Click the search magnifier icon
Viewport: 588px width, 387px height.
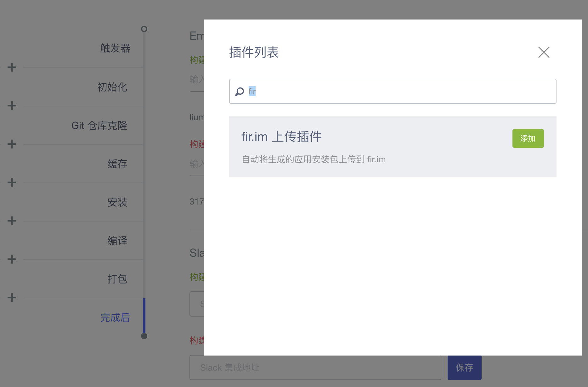pyautogui.click(x=240, y=92)
